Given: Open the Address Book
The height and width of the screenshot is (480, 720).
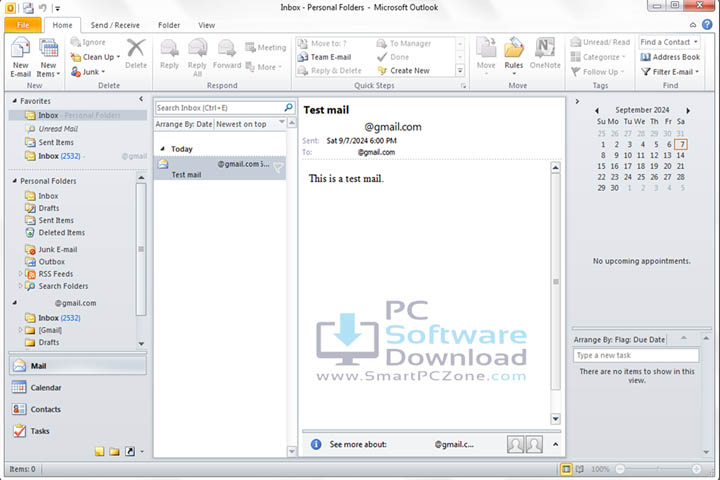Looking at the screenshot, I should coord(670,57).
